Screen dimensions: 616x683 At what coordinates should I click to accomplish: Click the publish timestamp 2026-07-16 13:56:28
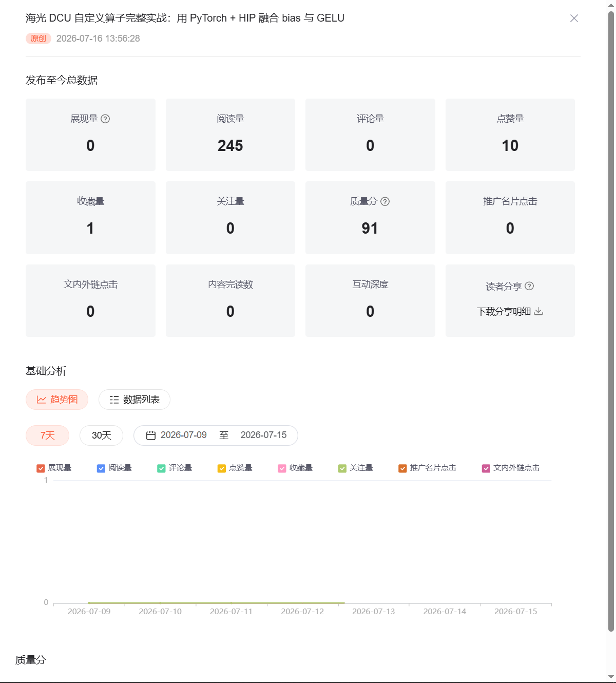tap(98, 39)
